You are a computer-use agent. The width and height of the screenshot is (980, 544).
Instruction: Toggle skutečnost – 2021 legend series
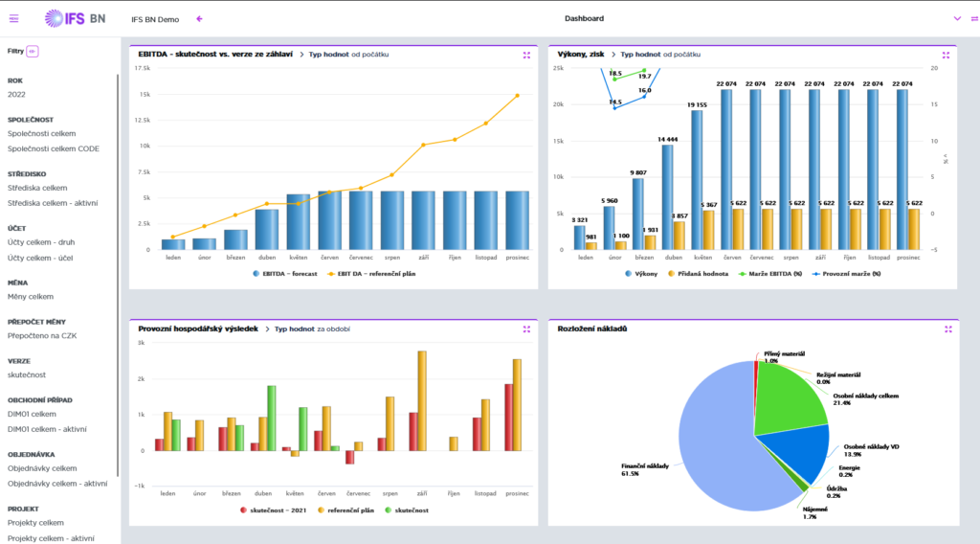274,510
